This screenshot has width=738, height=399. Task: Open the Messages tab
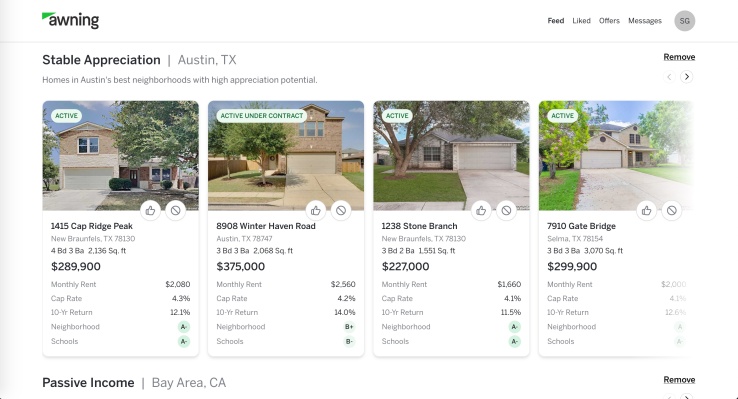[645, 21]
